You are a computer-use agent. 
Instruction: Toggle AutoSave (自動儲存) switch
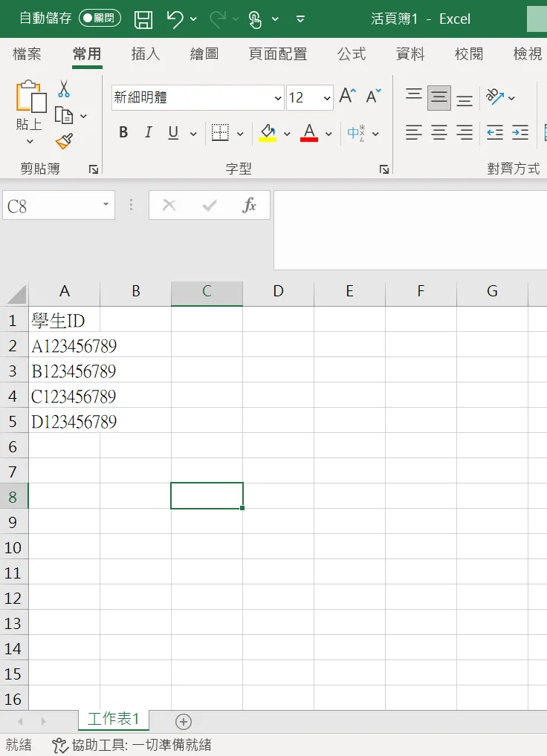click(100, 19)
